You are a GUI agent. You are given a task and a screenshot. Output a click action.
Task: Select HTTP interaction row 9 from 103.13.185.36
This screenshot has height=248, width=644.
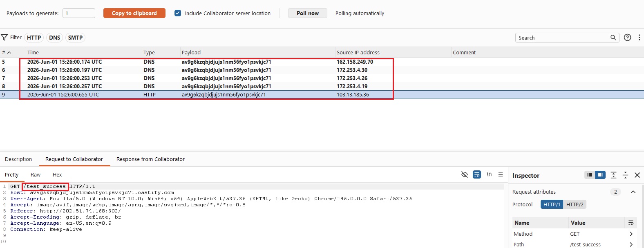[322, 94]
